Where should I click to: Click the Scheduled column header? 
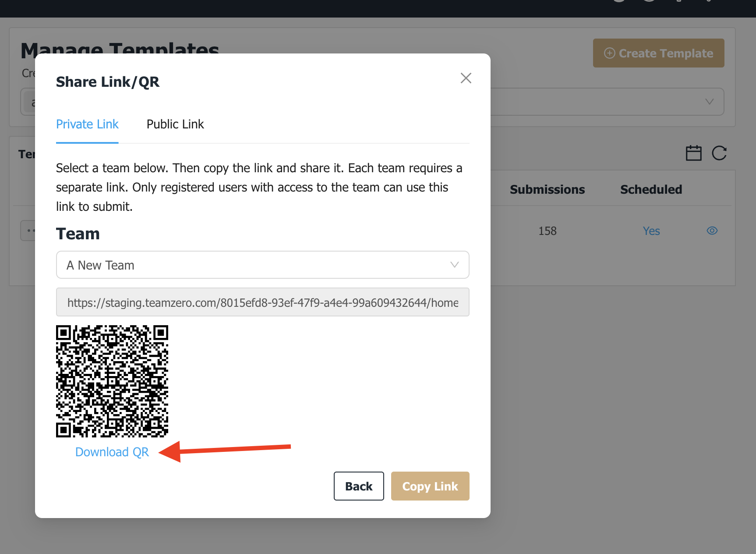coord(651,189)
